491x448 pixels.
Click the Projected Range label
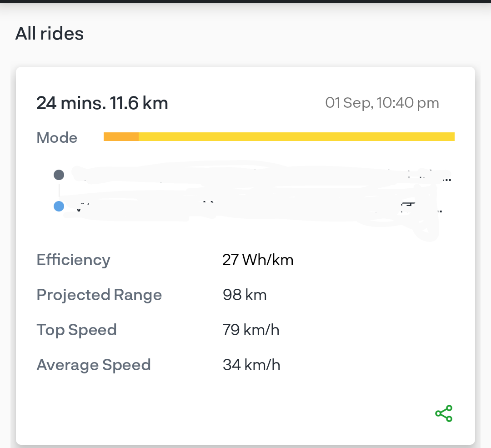tap(99, 295)
